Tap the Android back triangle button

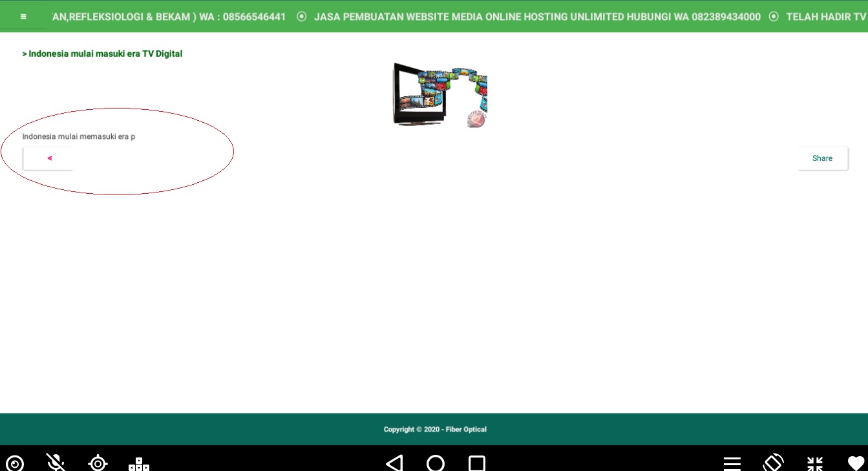click(394, 463)
